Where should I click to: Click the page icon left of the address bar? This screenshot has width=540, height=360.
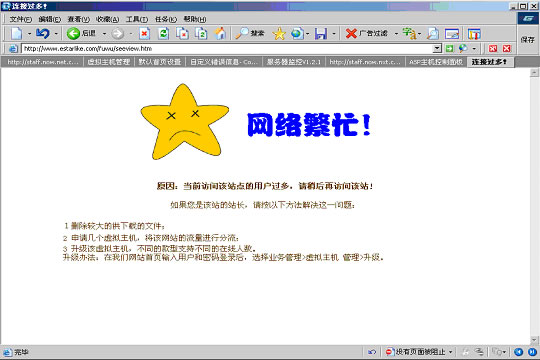pos(13,49)
